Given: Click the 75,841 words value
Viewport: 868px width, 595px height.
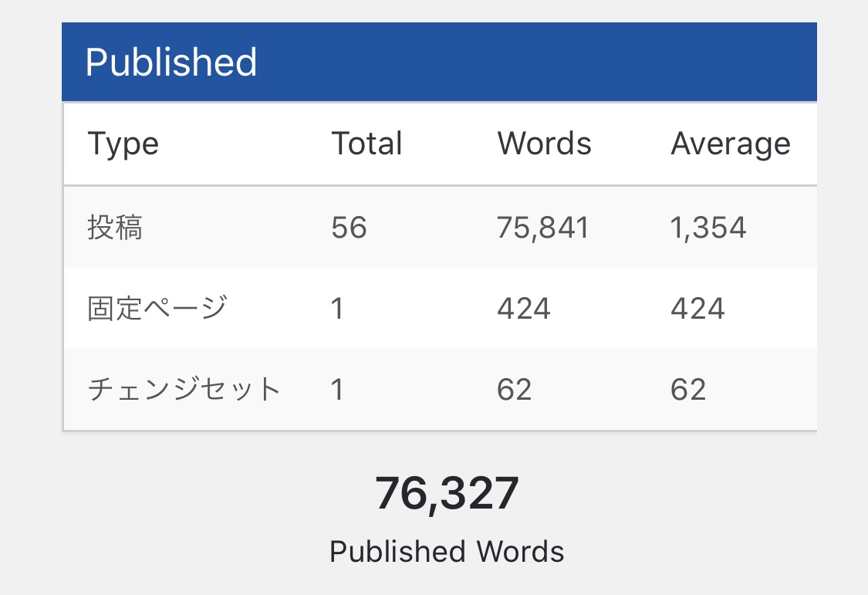Looking at the screenshot, I should click(542, 228).
